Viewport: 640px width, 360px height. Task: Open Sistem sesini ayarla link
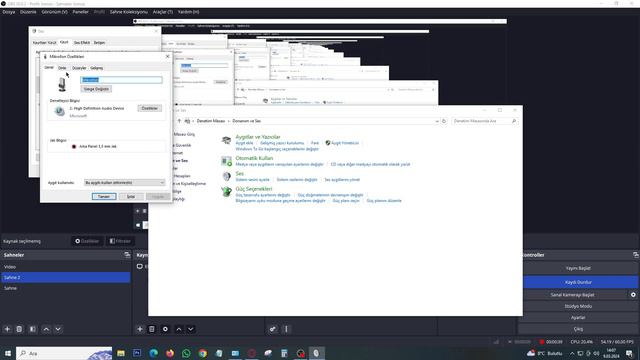pos(253,180)
